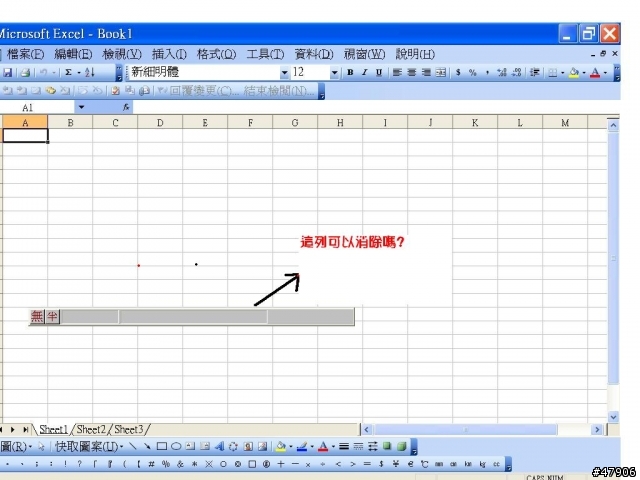Image resolution: width=640 pixels, height=480 pixels.
Task: Select the Line drawing tool
Action: coord(133,447)
